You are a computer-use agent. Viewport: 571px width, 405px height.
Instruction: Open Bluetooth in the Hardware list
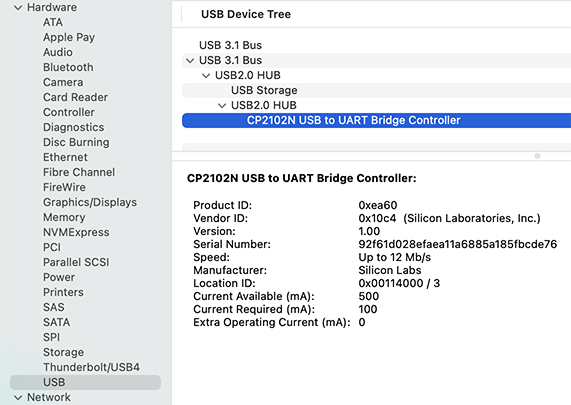(x=68, y=67)
